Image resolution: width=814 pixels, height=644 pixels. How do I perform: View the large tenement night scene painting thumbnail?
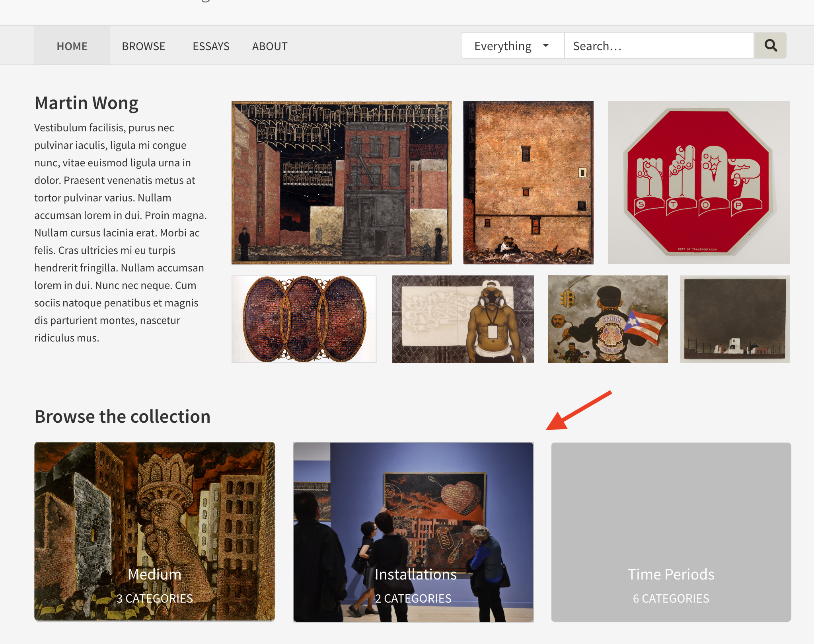[341, 182]
